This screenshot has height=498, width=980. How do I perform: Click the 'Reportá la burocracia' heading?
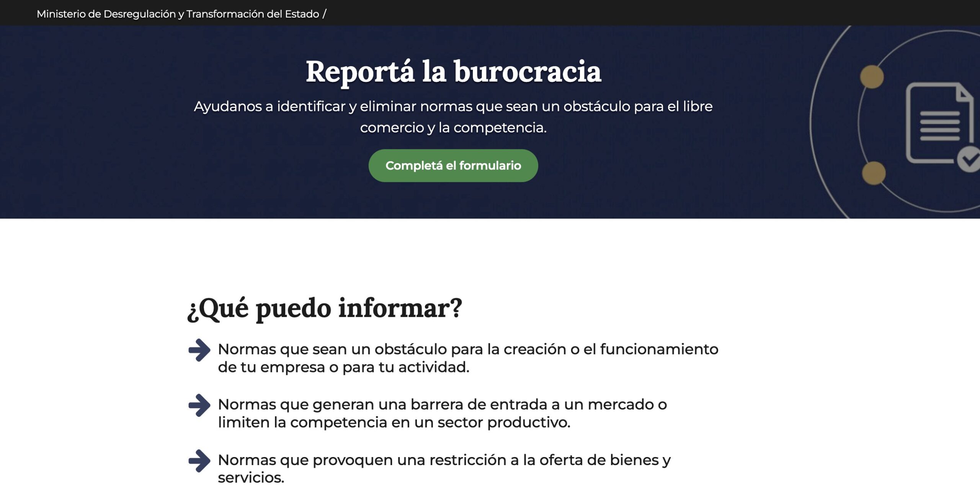(x=453, y=72)
